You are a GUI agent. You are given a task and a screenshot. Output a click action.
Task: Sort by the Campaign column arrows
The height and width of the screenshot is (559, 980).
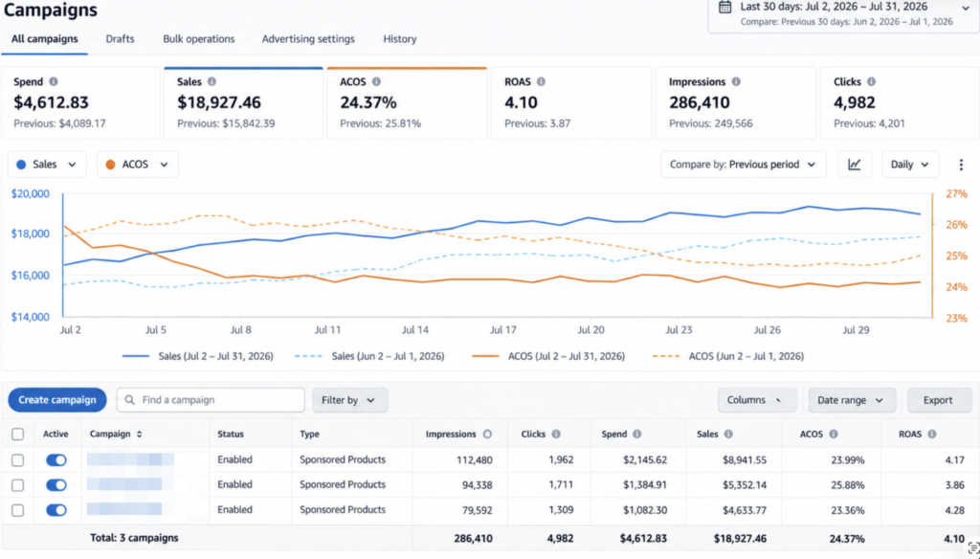click(x=140, y=434)
